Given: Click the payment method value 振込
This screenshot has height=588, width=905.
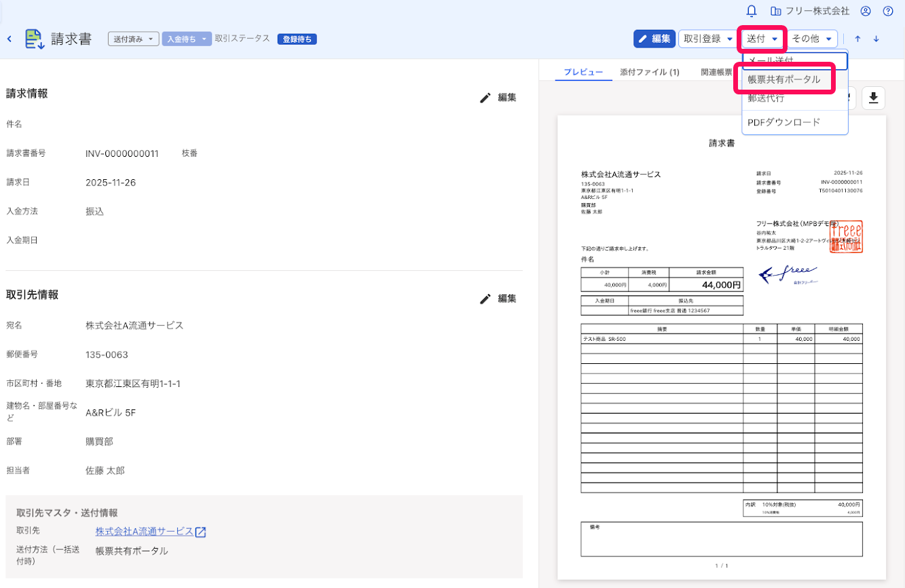Looking at the screenshot, I should 95,212.
